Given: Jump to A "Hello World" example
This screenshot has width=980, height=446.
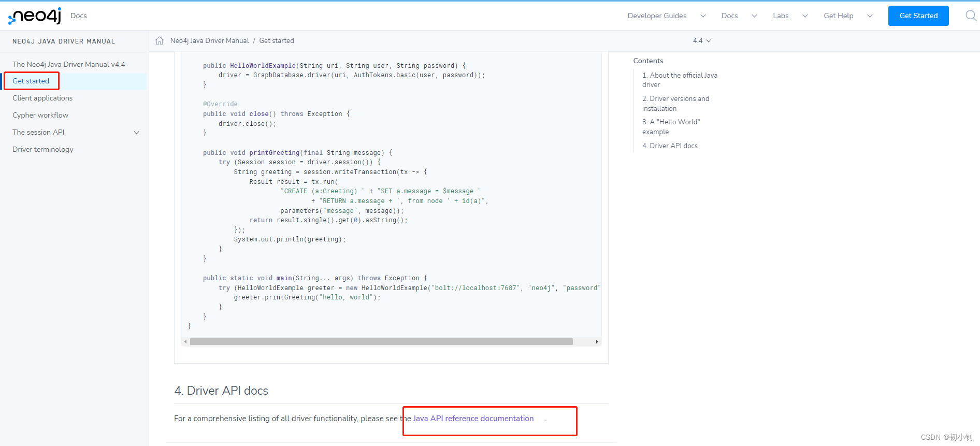Looking at the screenshot, I should pos(671,127).
